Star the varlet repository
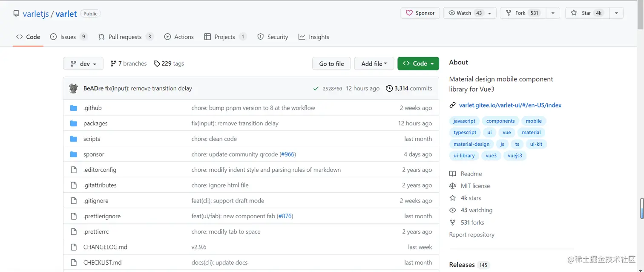The width and height of the screenshot is (644, 272). pyautogui.click(x=587, y=13)
